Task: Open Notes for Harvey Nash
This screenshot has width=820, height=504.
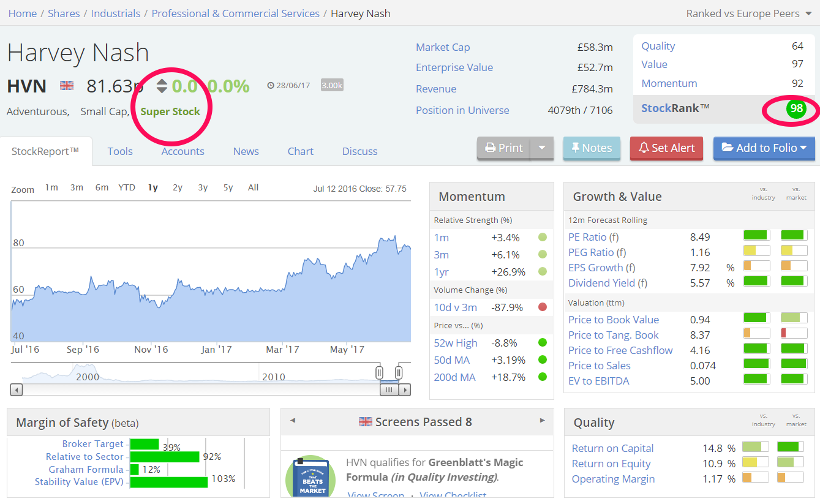Action: click(592, 148)
